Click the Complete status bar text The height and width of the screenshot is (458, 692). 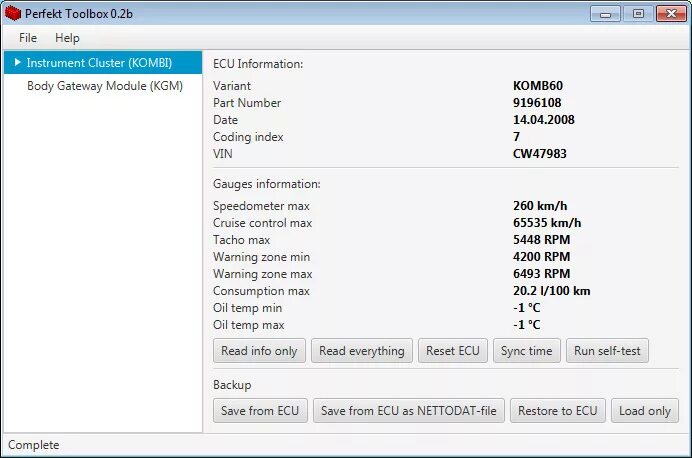[34, 445]
